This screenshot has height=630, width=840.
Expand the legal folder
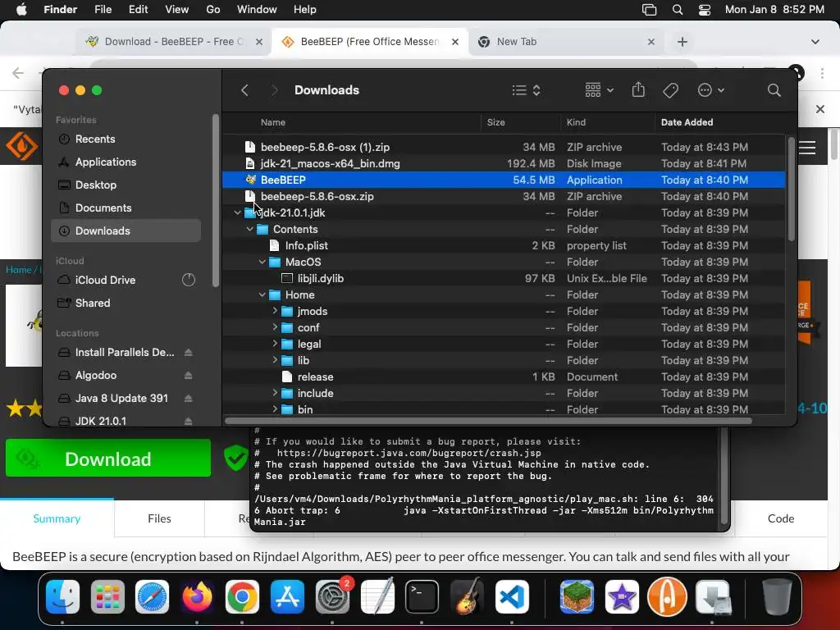click(x=274, y=344)
